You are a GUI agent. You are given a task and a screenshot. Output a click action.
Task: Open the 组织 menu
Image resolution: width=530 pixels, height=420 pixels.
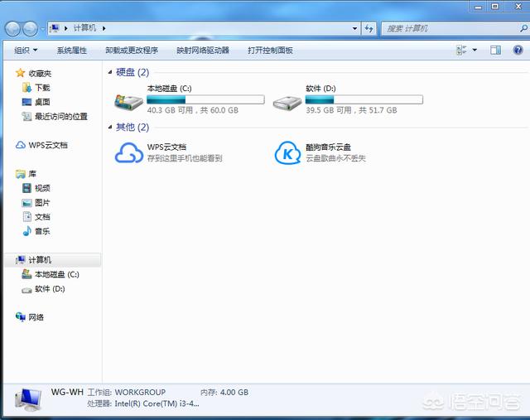click(26, 51)
